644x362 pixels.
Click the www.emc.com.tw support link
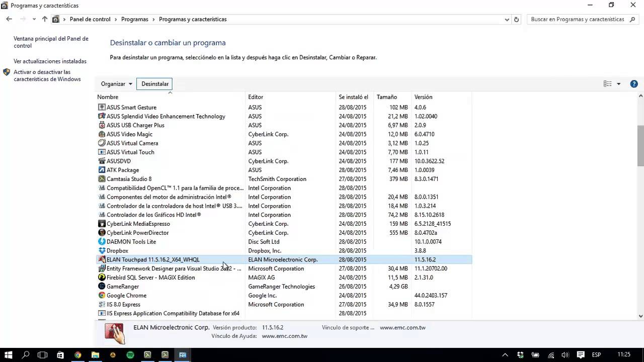(403, 328)
